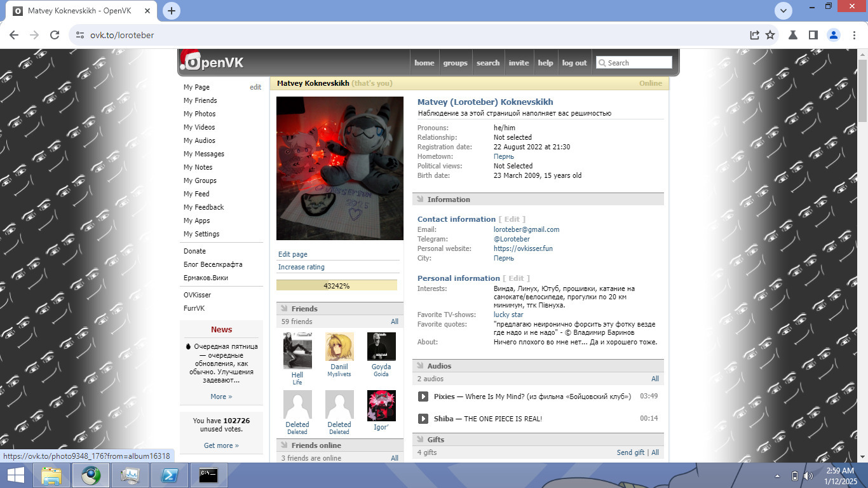868x488 pixels.
Task: Open the Chrome profile avatar icon
Action: point(834,36)
